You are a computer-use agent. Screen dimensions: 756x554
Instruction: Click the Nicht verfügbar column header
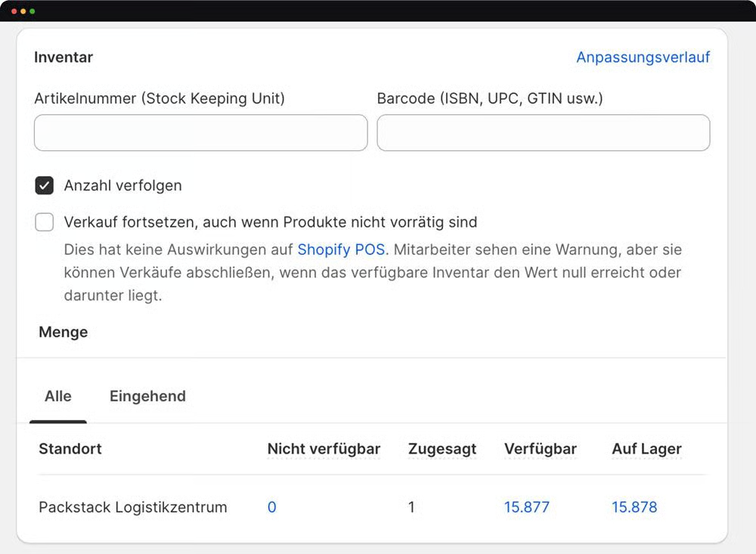click(324, 449)
